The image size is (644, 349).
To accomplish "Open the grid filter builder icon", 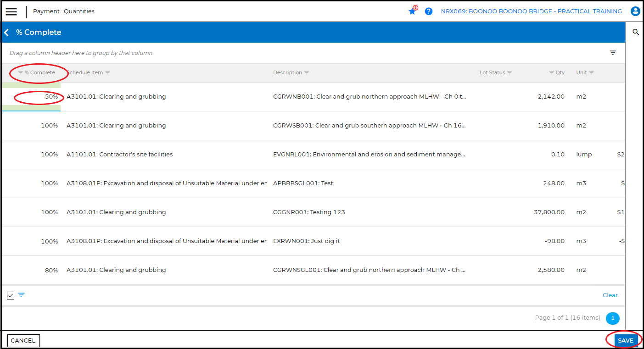I will [613, 52].
